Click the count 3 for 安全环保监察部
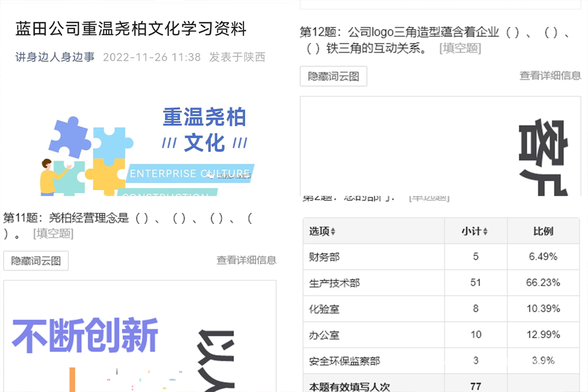 point(476,360)
